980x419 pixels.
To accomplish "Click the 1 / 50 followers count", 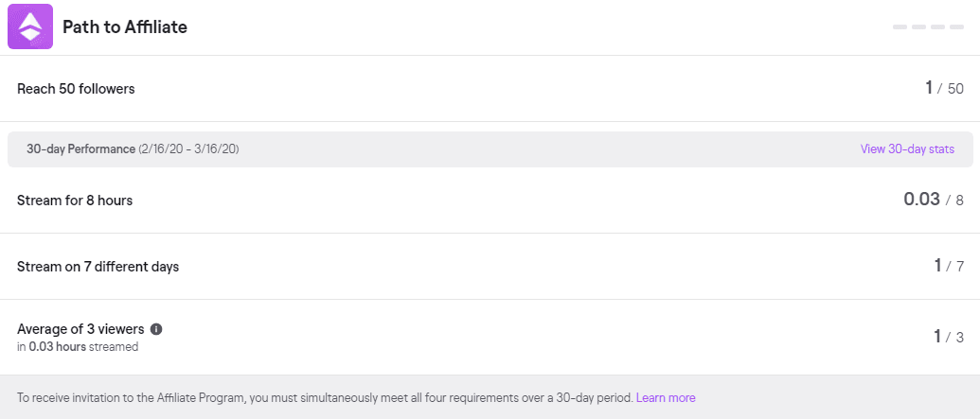I will (x=944, y=89).
